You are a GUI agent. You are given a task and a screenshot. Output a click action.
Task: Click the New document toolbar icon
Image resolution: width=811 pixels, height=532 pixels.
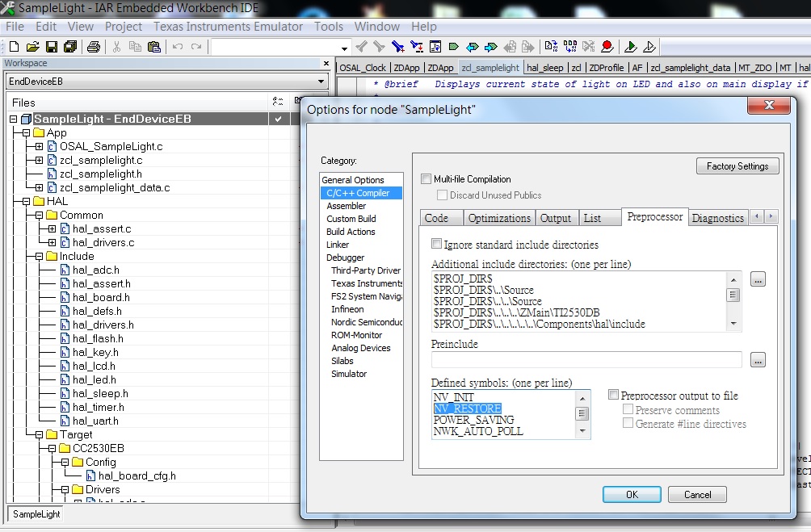(14, 47)
